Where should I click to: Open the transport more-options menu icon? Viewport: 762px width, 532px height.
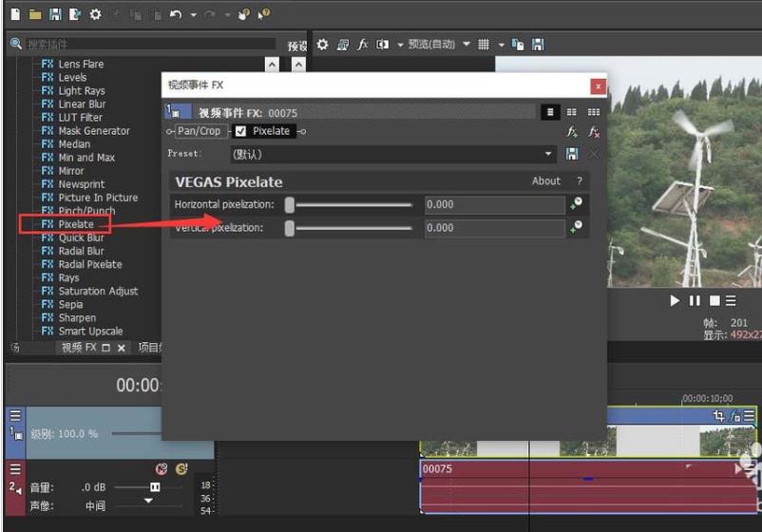(x=731, y=301)
